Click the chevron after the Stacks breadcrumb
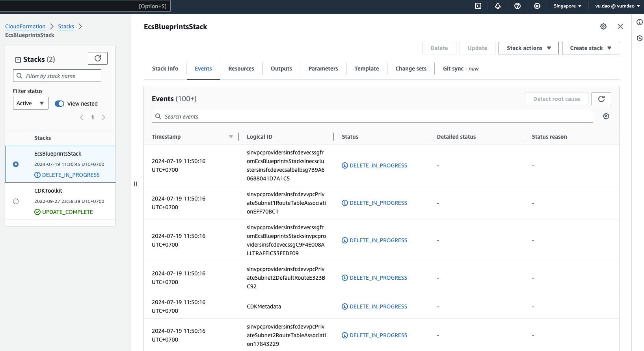Screen dimensions: 644x351 pos(80,26)
